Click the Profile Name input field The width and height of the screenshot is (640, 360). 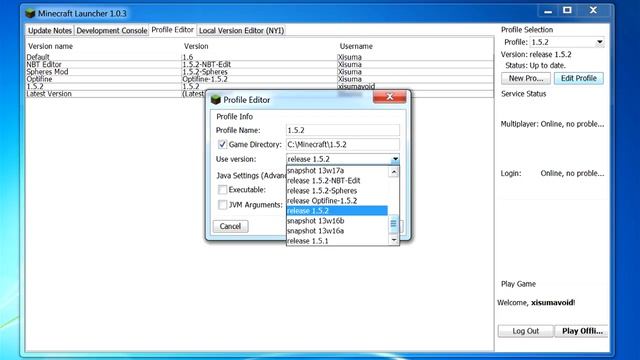[343, 130]
